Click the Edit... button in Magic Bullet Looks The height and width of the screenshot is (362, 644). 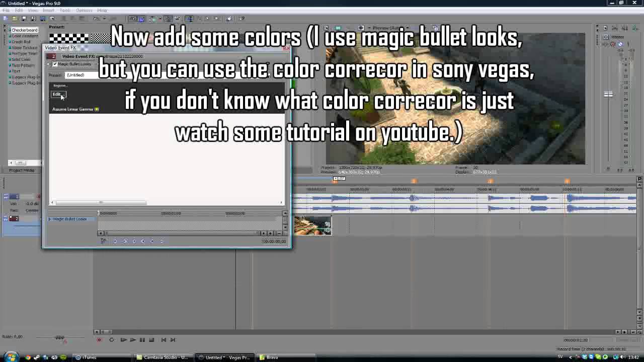(58, 95)
